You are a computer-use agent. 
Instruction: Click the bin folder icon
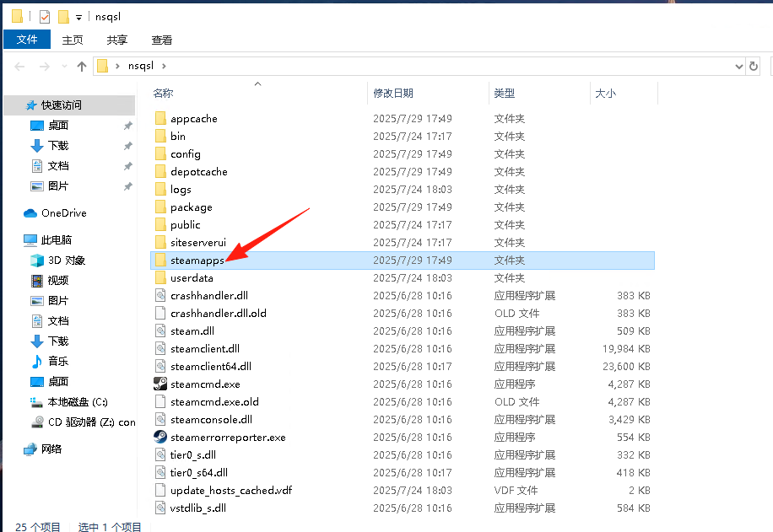(160, 136)
